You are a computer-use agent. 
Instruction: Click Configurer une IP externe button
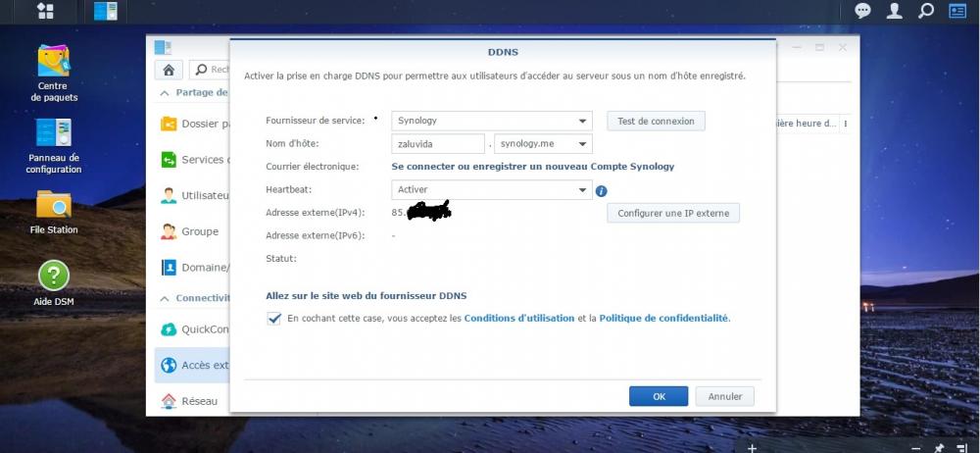(x=673, y=213)
